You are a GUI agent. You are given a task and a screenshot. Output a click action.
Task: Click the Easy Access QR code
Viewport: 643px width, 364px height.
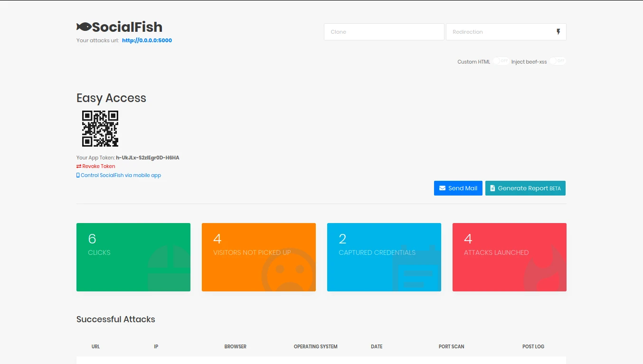(x=100, y=129)
